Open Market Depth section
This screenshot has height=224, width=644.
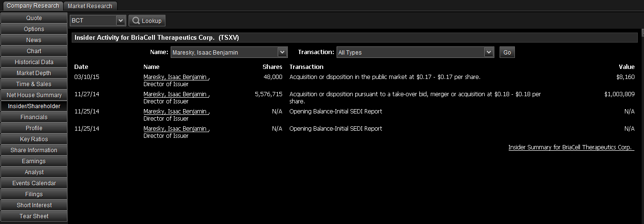pyautogui.click(x=34, y=73)
